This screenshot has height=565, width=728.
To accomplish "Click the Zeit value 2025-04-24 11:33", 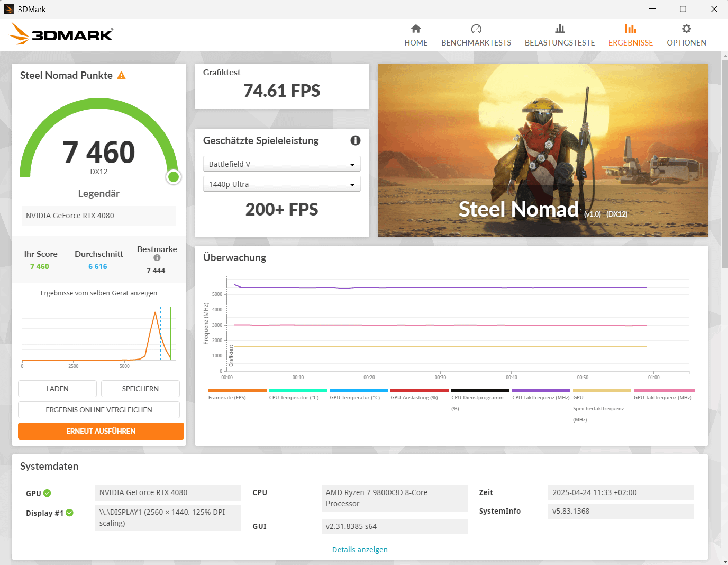I will point(621,492).
